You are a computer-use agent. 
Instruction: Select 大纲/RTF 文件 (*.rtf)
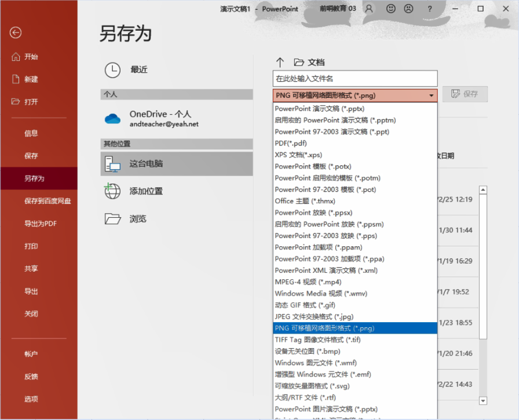tap(355, 397)
